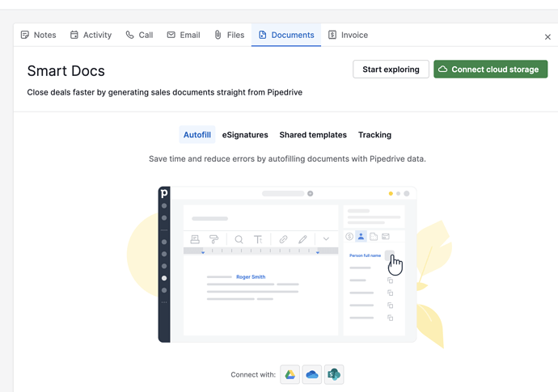Expand the chevron in illustration toolbar

coord(326,239)
